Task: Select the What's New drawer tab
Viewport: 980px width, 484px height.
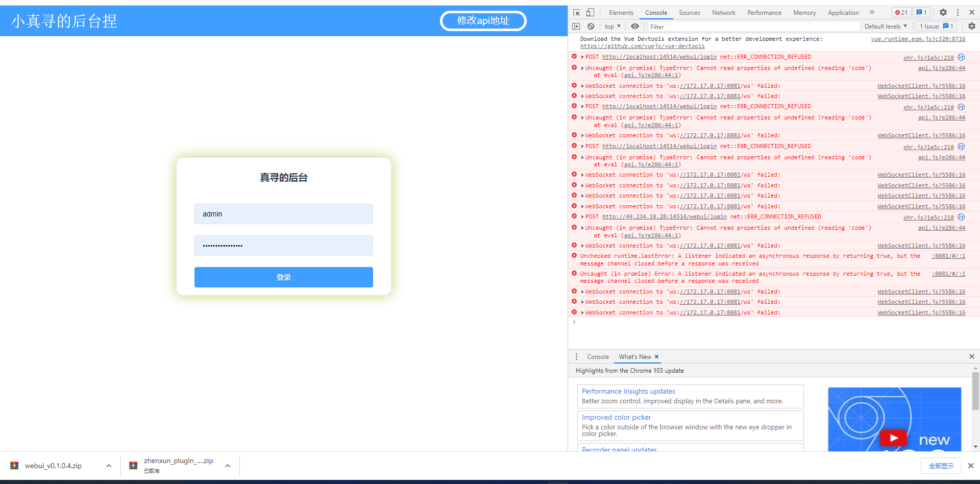Action: pos(635,357)
